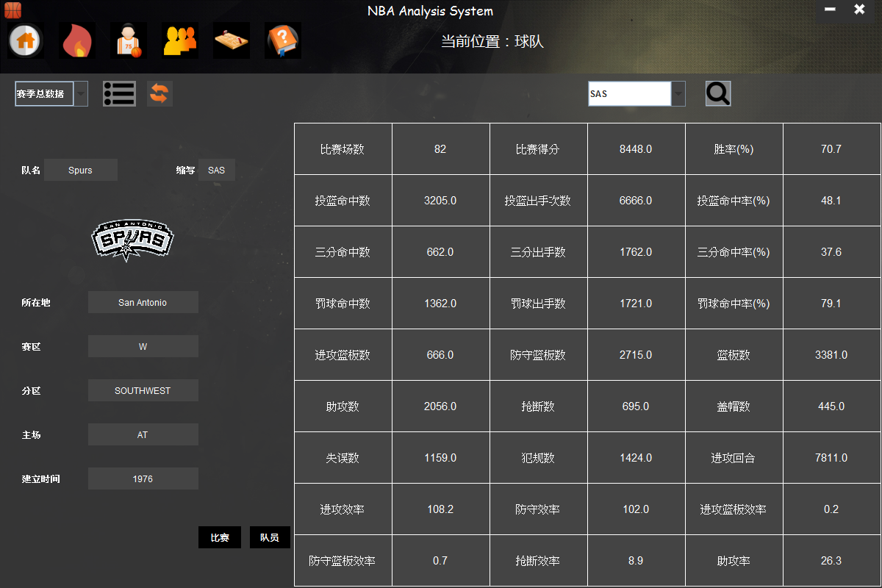
Task: Click the San Antonio location field
Action: coord(143,302)
